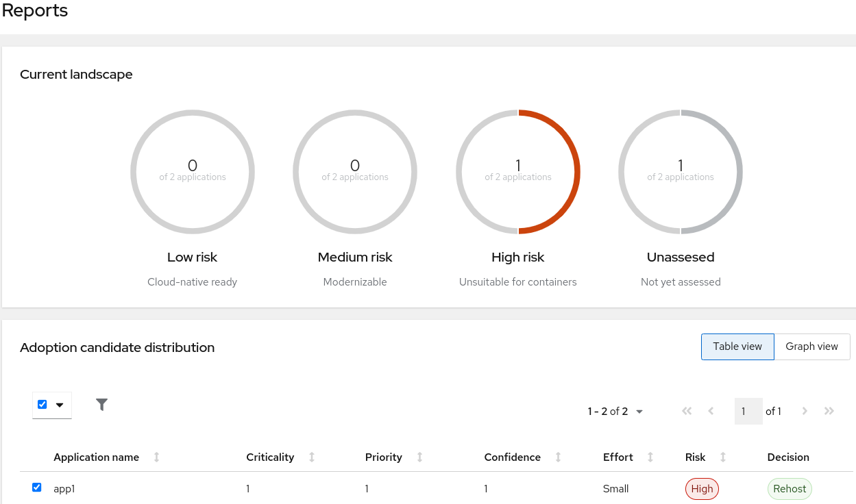Viewport: 856px width, 504px height.
Task: Sort table by Risk icon
Action: pyautogui.click(x=722, y=457)
